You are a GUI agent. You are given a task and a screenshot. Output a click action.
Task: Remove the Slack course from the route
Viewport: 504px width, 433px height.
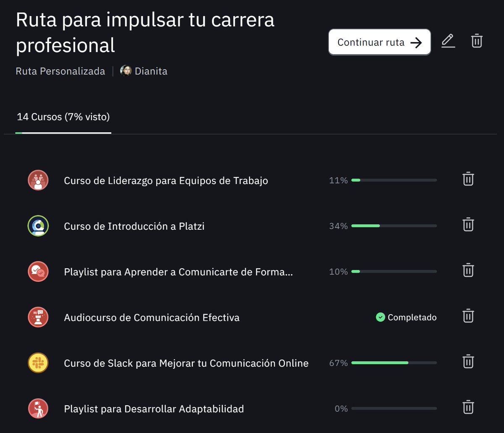[468, 362]
